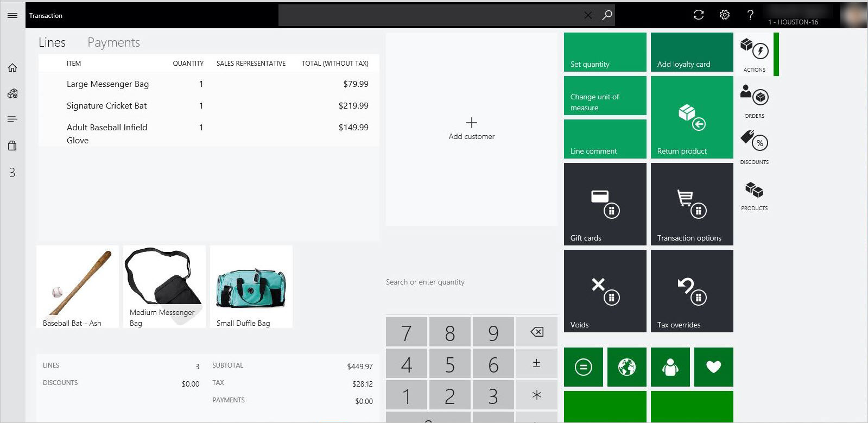Click the green heart tile
The height and width of the screenshot is (423, 868).
(714, 367)
